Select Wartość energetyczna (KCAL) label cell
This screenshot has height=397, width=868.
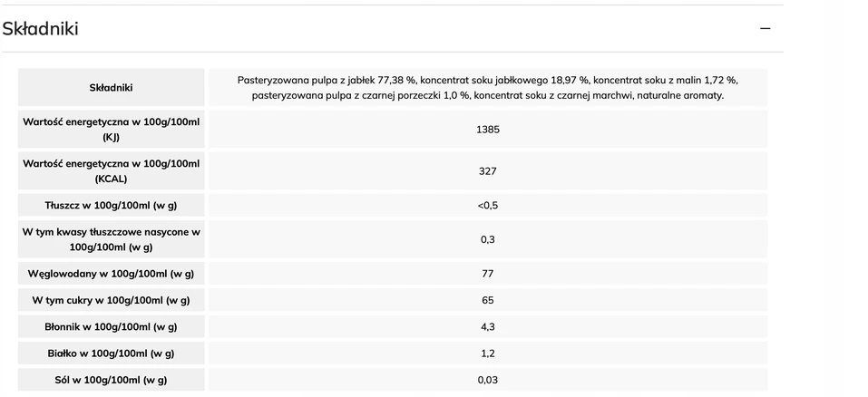(112, 170)
